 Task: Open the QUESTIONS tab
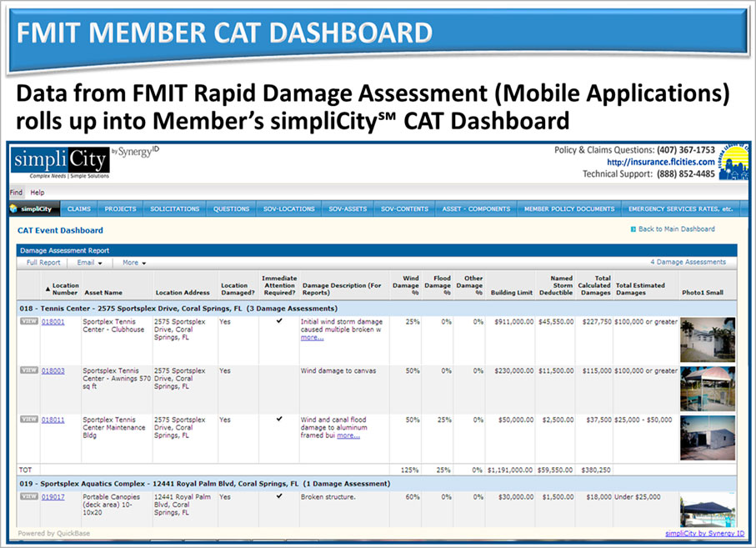(x=232, y=209)
